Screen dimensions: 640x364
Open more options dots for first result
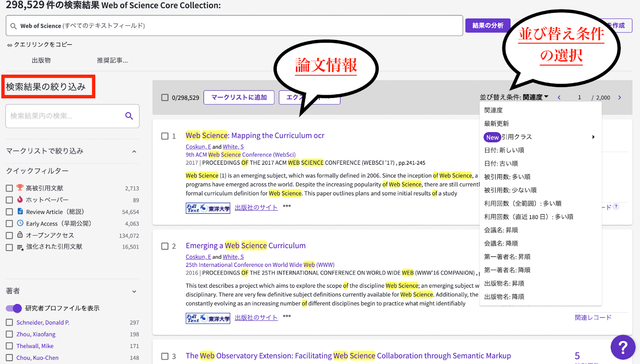click(287, 206)
